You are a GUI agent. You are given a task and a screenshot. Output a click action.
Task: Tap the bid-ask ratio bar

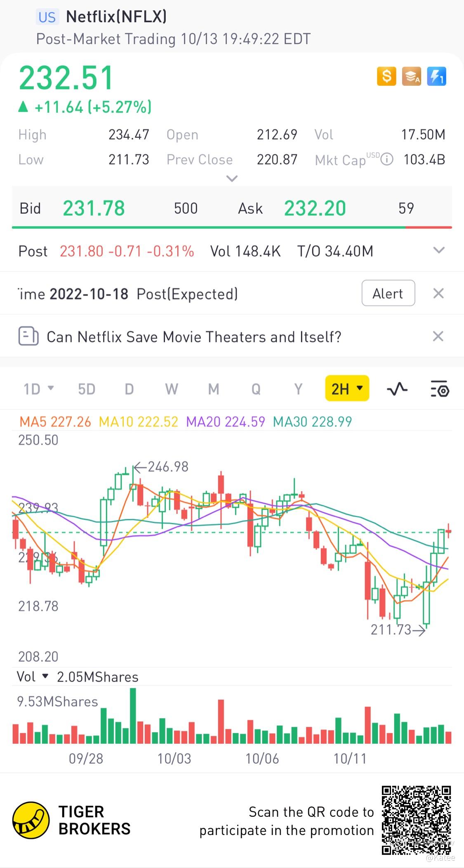[x=232, y=227]
